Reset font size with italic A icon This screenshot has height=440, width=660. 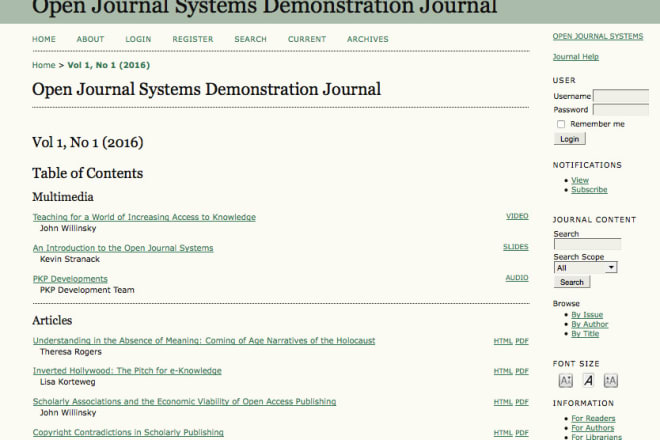tap(588, 381)
